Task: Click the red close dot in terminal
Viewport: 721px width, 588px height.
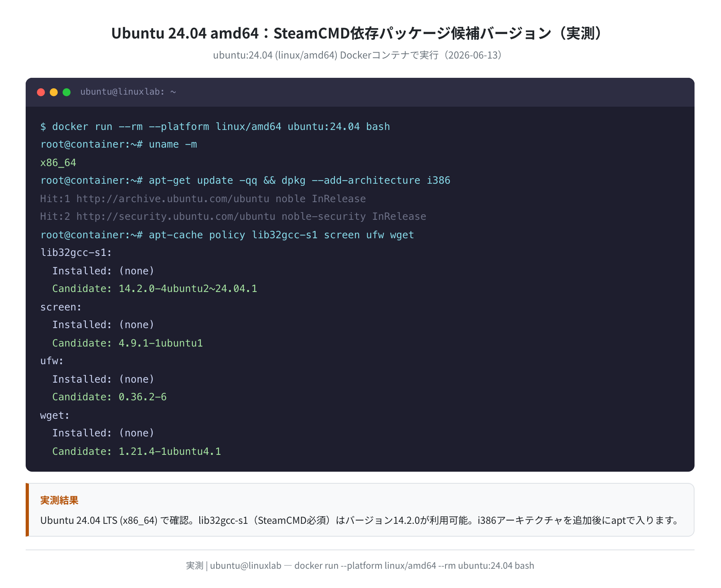Action: tap(41, 92)
